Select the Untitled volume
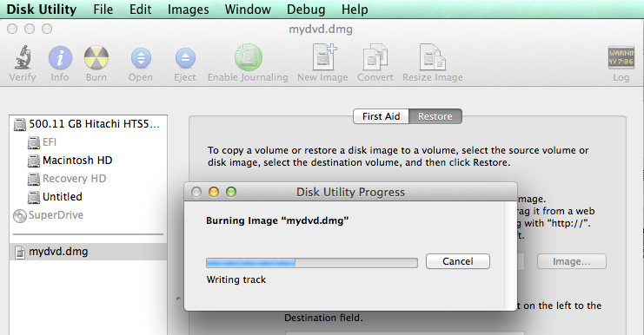The height and width of the screenshot is (335, 644). [88, 197]
